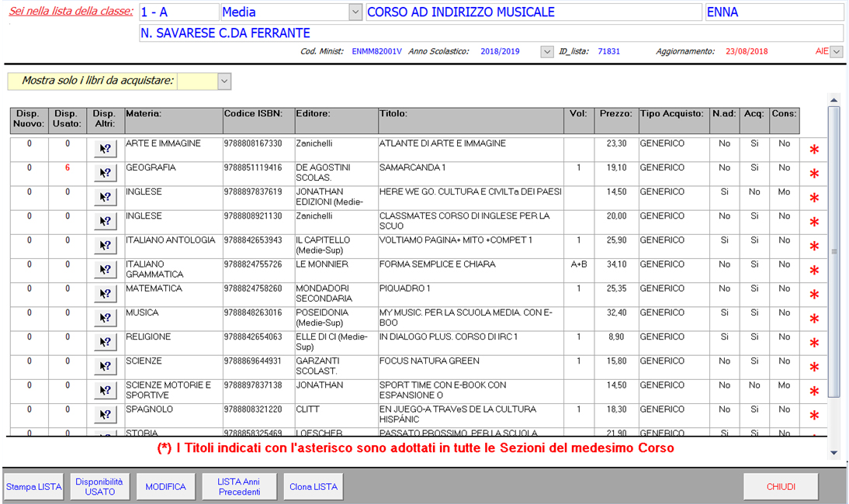Viewport: 849px width, 504px height.
Task: Click the Stampa LISTA button
Action: [x=34, y=487]
